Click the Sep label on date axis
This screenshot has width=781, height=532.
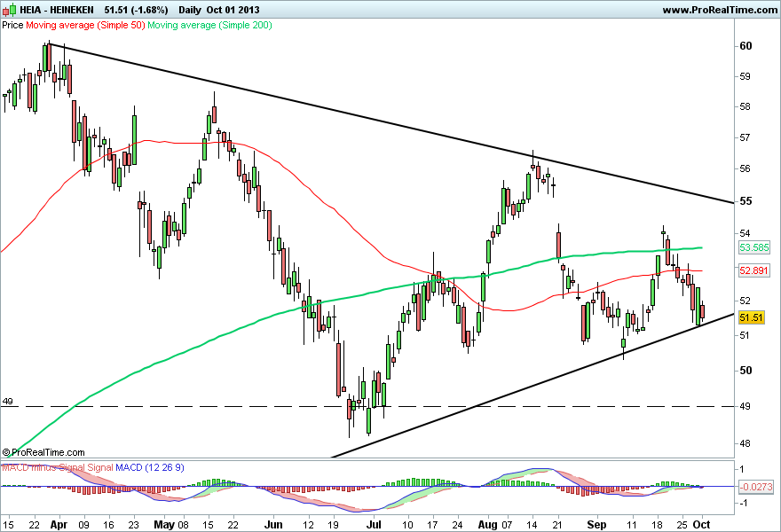pos(596,525)
